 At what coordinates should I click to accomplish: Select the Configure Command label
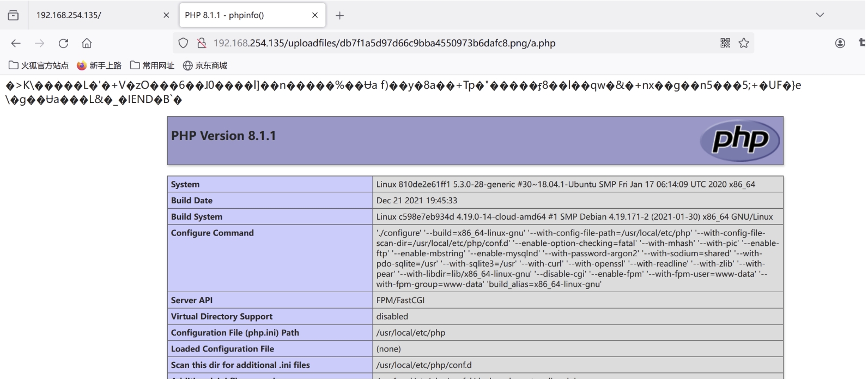pyautogui.click(x=213, y=233)
